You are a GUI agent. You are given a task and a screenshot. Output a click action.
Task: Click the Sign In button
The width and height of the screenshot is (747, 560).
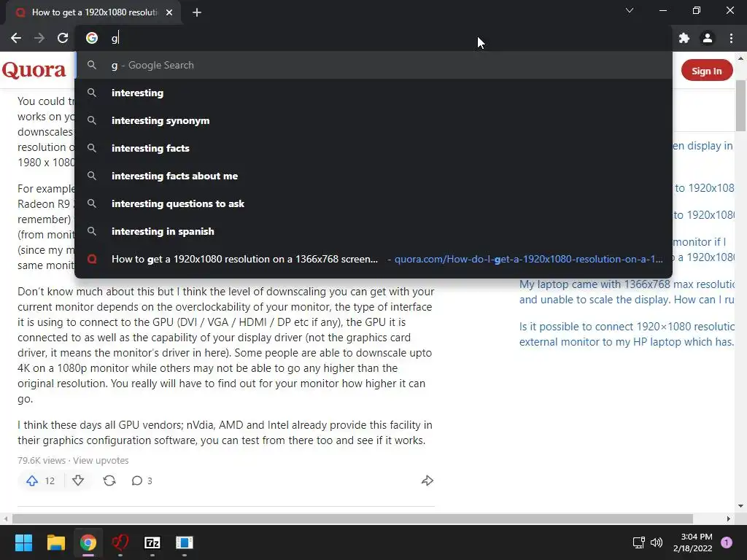coord(706,71)
